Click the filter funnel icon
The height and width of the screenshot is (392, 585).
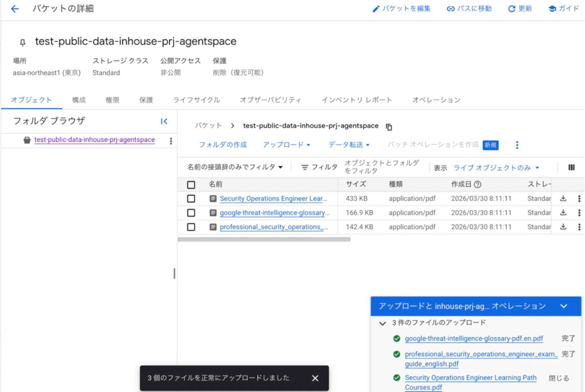pos(305,167)
